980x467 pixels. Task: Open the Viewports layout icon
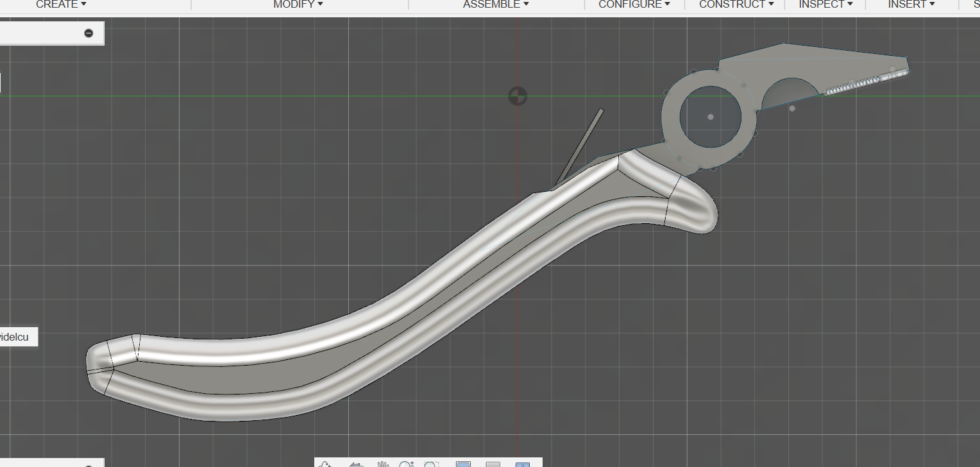coord(523,464)
